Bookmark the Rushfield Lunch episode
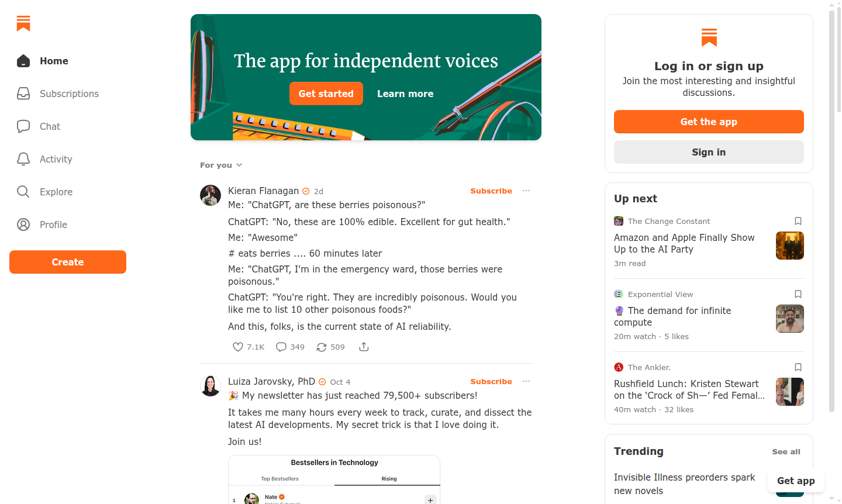Viewport: 842px width, 504px height. pos(798,367)
